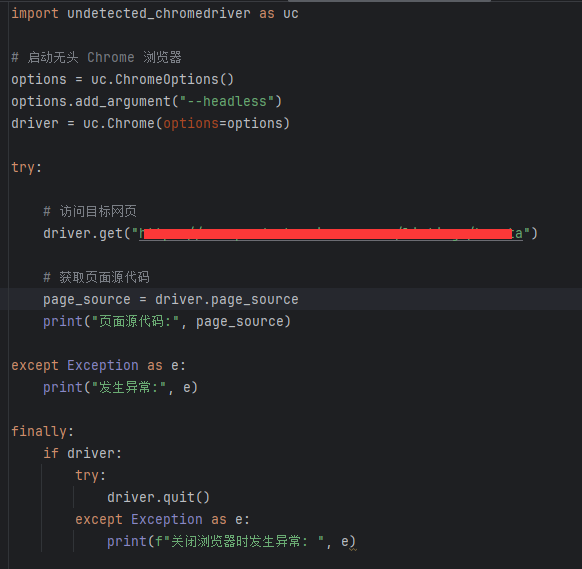Click the driver.quit() call

coord(158,497)
